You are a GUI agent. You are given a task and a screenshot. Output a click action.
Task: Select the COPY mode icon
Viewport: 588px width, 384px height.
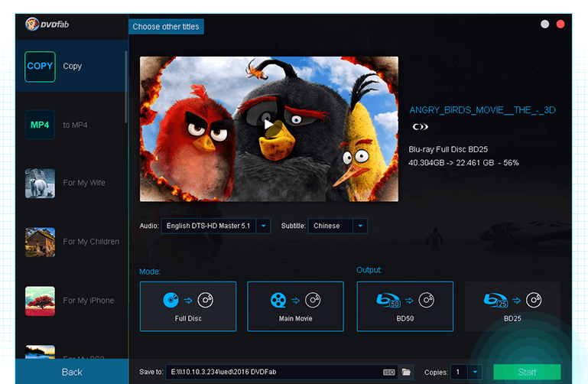click(40, 67)
